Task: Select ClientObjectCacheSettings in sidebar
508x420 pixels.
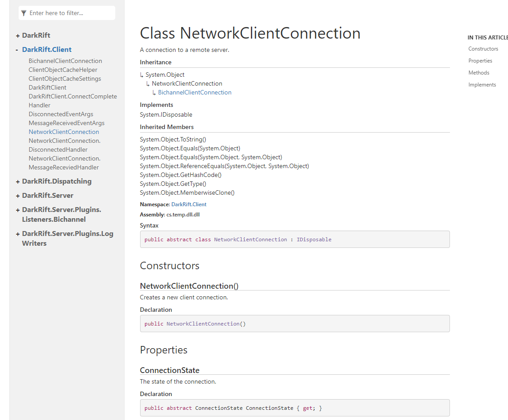Action: tap(65, 79)
